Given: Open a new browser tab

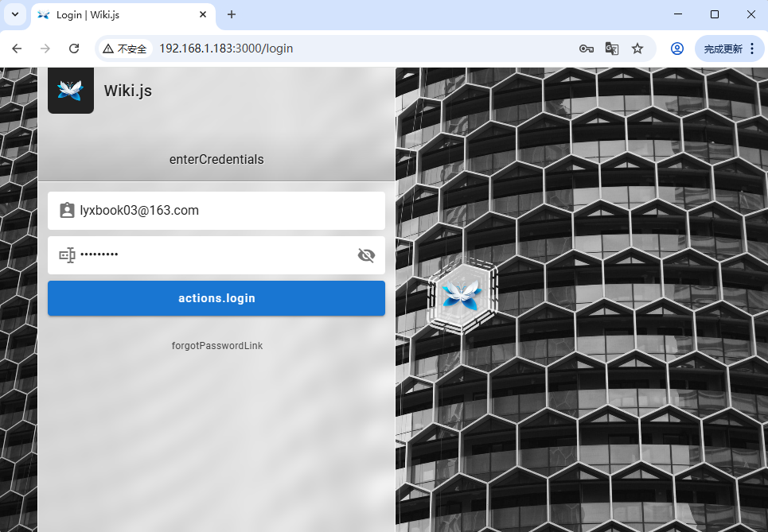Looking at the screenshot, I should (232, 14).
